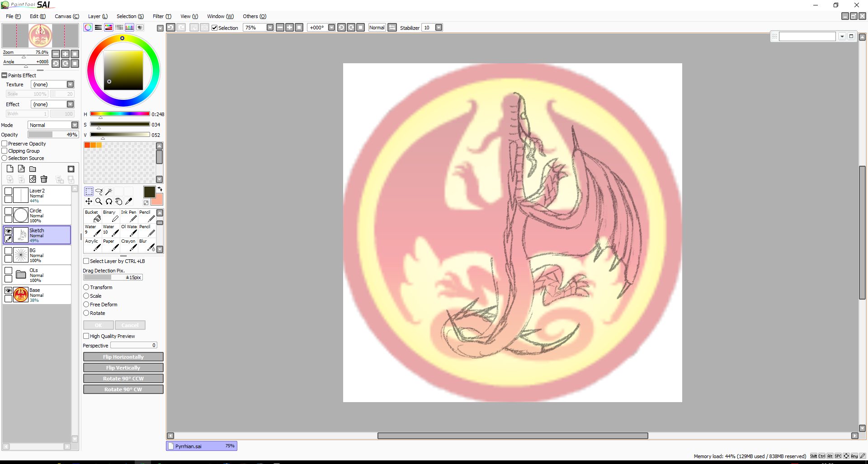
Task: Click the Undo arrow in toolbar
Action: click(x=170, y=28)
